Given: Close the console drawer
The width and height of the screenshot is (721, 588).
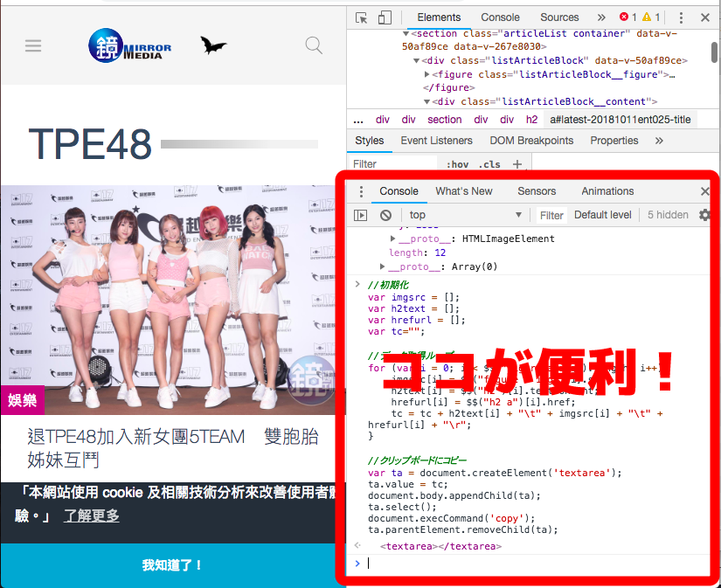Looking at the screenshot, I should 704,191.
